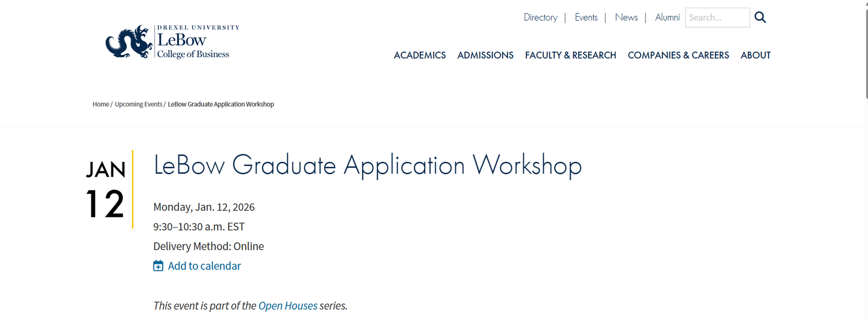Open the Admissions menu
Viewport: 868px width, 320px height.
point(485,55)
